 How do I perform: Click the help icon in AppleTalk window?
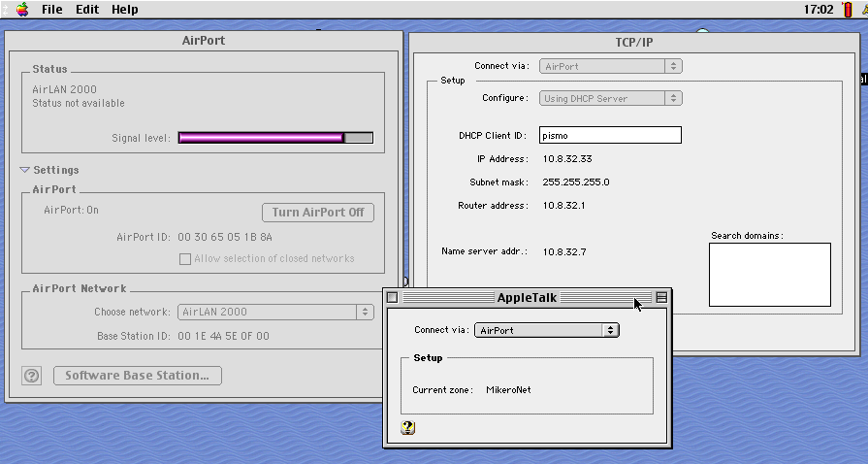click(x=408, y=427)
